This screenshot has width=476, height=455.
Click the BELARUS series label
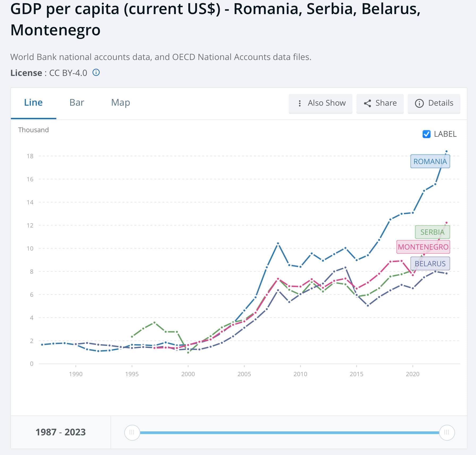coord(430,264)
